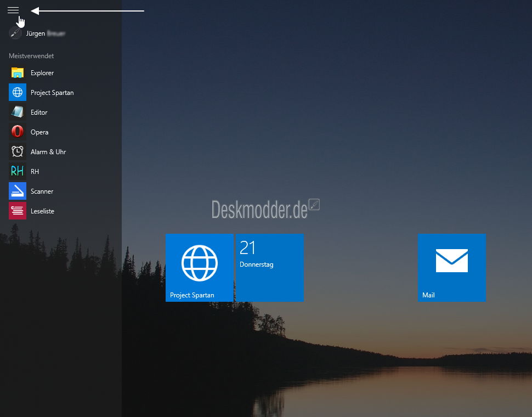This screenshot has width=532, height=417.
Task: Click the RH label text
Action: coord(35,171)
